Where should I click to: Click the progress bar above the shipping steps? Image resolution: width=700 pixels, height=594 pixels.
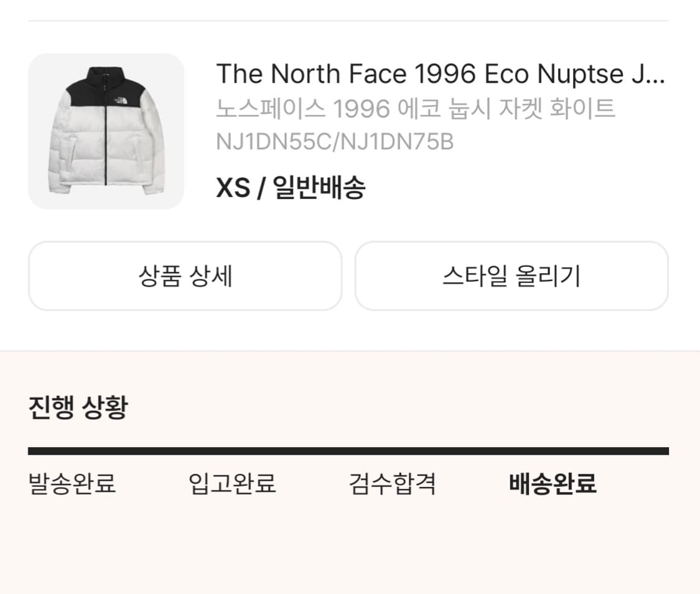coord(348,449)
